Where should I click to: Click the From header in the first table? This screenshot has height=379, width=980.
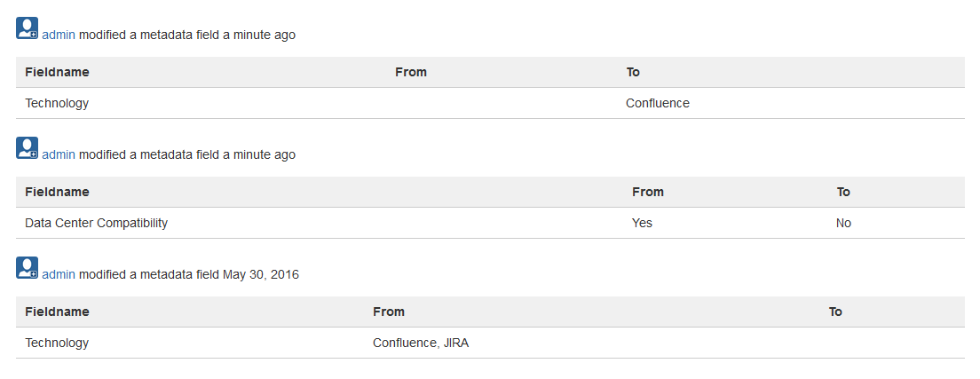tap(411, 72)
